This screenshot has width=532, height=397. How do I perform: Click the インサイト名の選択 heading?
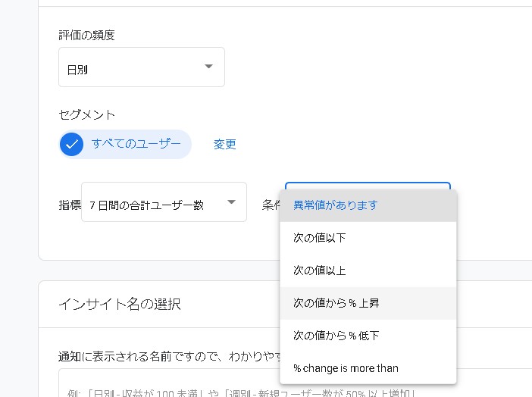[x=119, y=304]
